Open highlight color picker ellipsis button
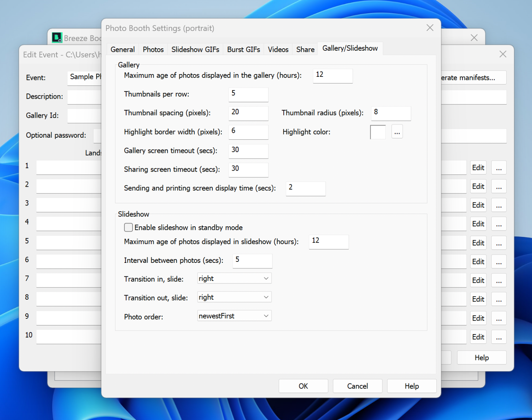Viewport: 532px width, 420px height. 397,132
